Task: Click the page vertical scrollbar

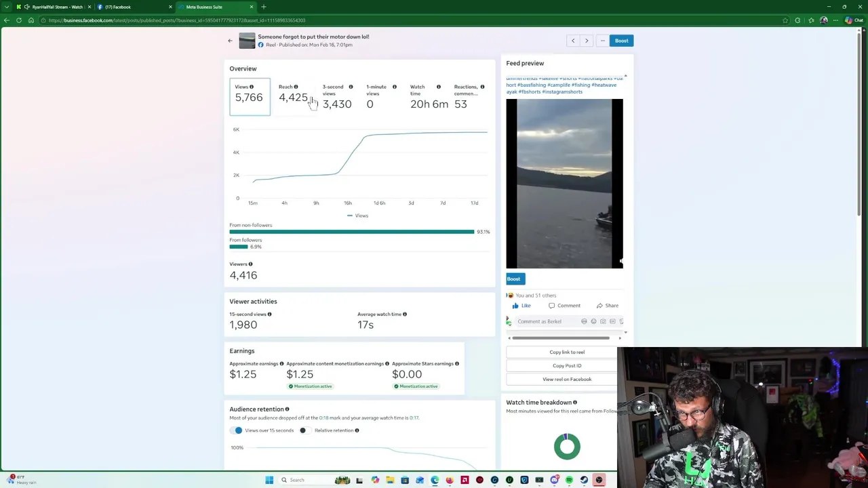Action: pyautogui.click(x=861, y=123)
